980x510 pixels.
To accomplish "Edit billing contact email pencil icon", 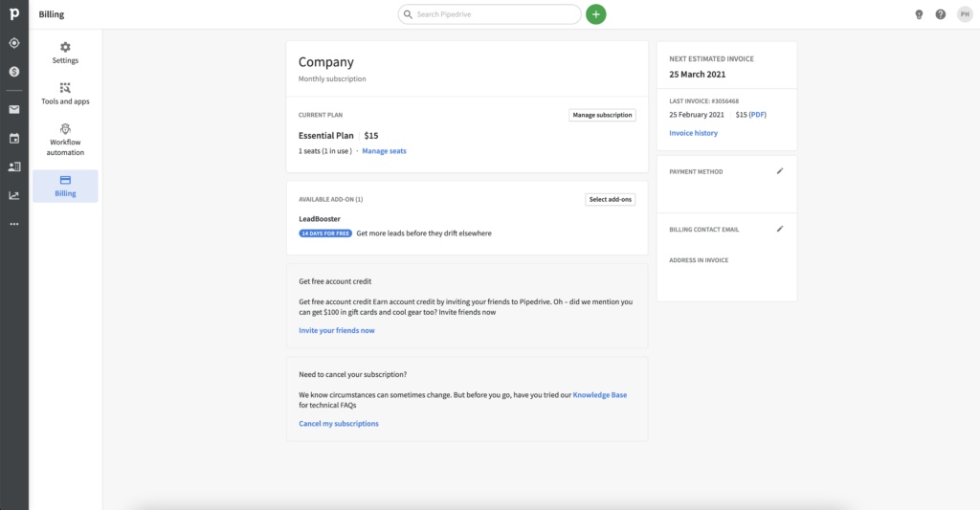I will 779,230.
